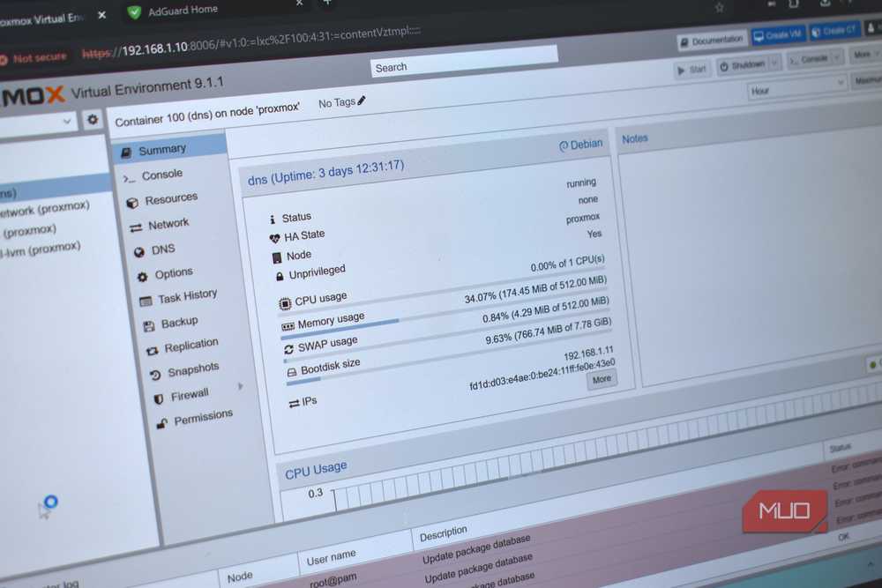Click the root@pam user cell
This screenshot has height=588, width=882.
point(333,581)
